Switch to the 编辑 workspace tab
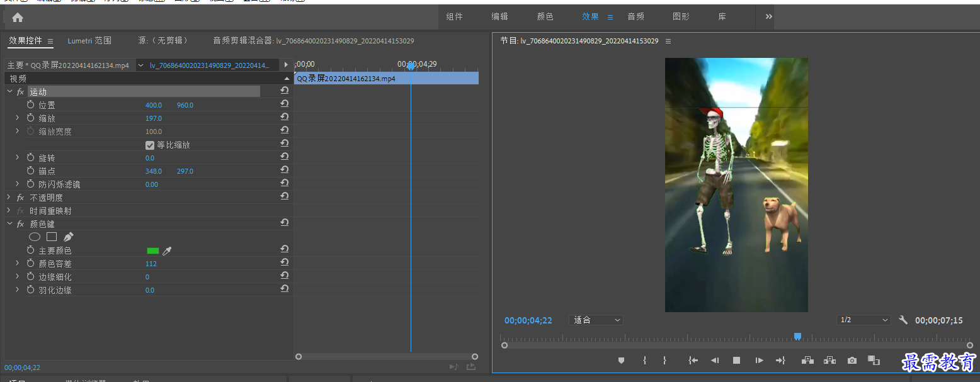The width and height of the screenshot is (980, 382). (499, 17)
